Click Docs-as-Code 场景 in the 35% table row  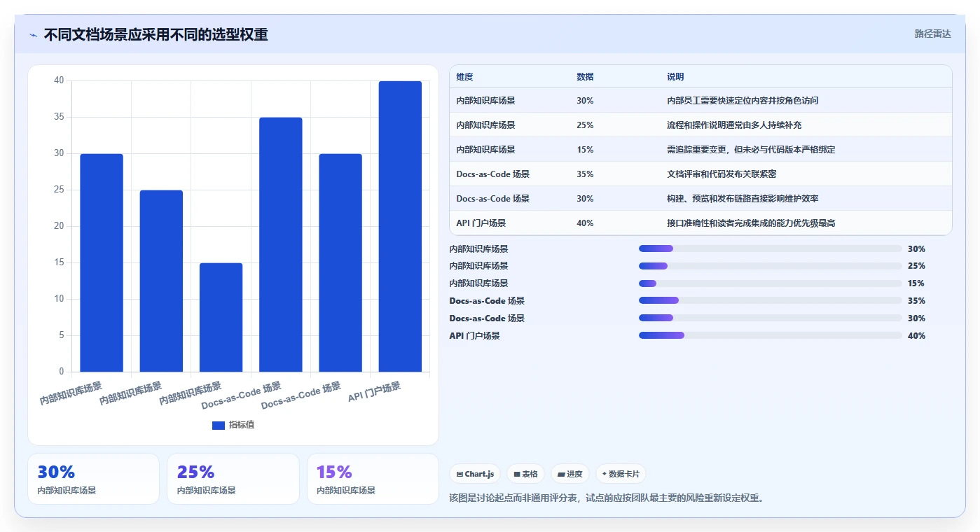tap(492, 174)
